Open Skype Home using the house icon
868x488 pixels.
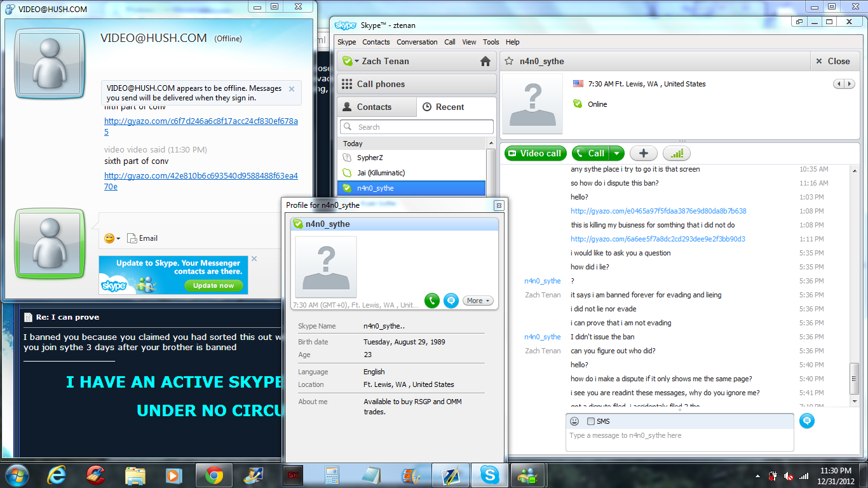485,62
